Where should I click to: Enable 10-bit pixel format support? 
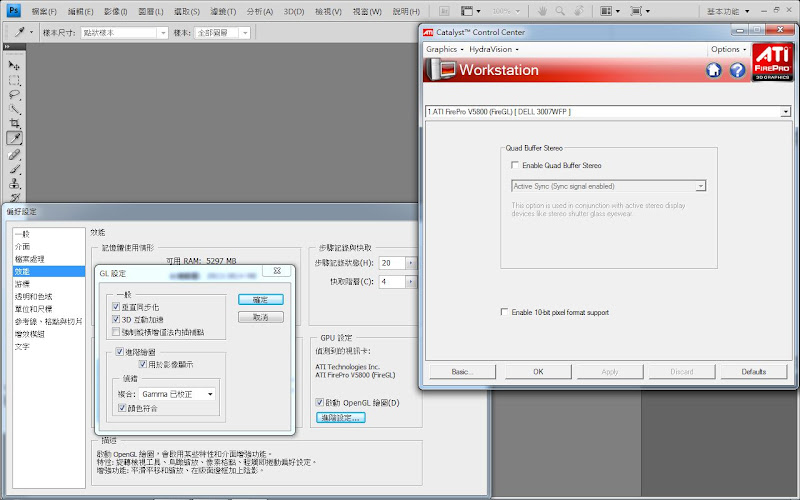(504, 312)
